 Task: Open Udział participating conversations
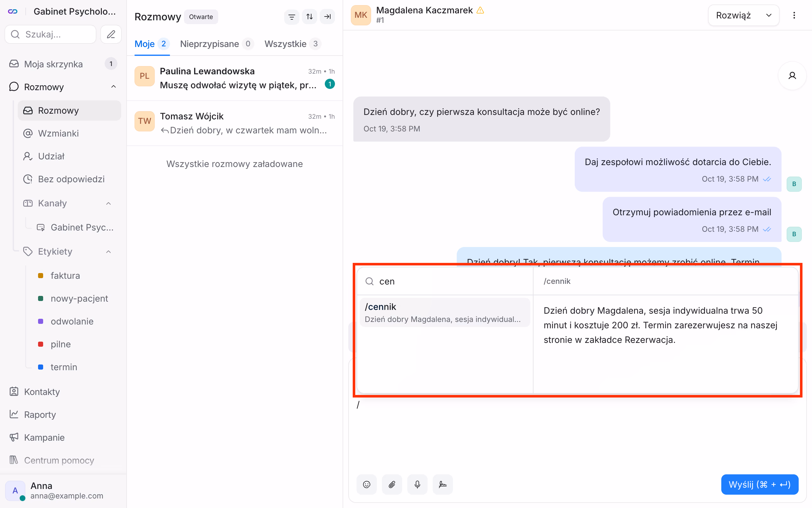pos(69,156)
